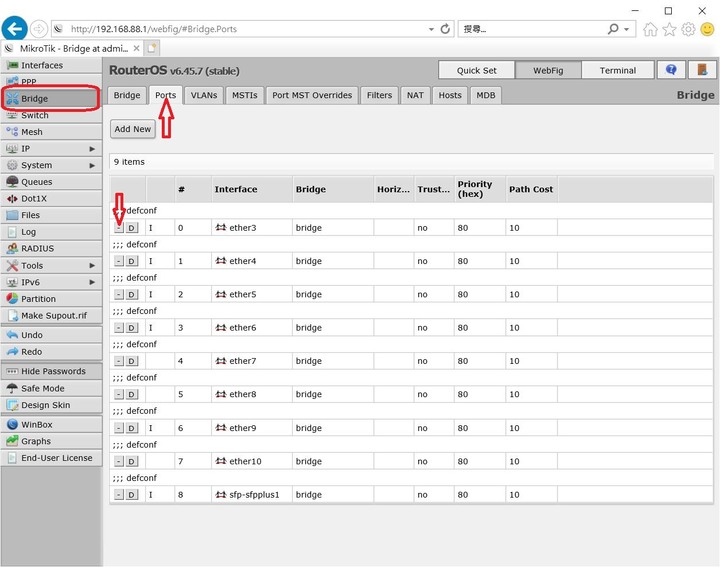Expand the IP submenu

click(51, 148)
